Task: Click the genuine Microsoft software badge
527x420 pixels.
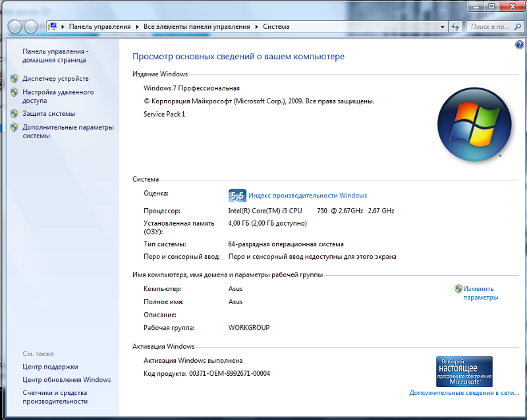Action: 464,371
